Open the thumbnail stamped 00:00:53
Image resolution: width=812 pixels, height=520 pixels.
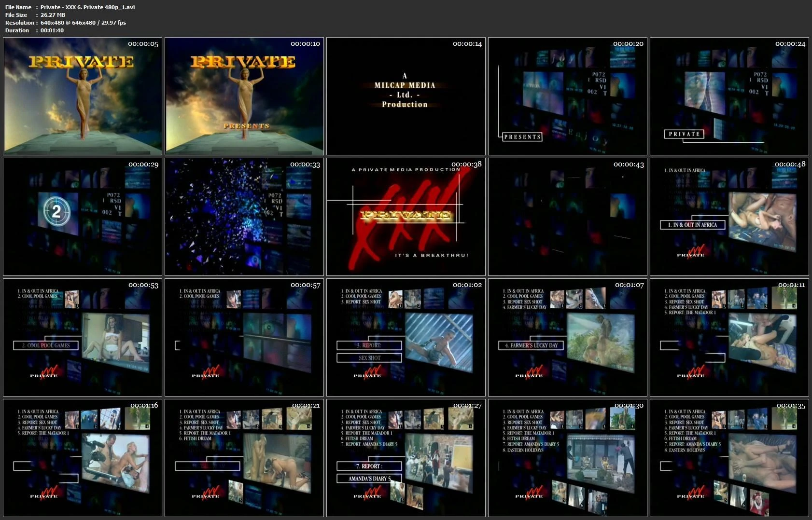point(83,337)
